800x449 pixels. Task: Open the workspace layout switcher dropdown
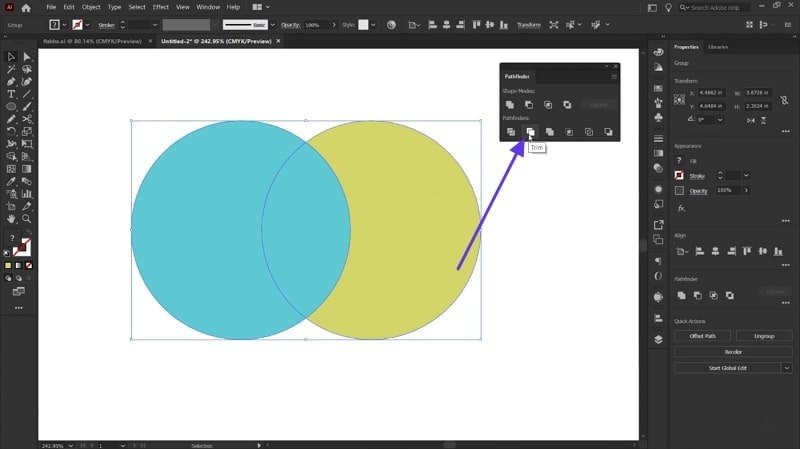[261, 7]
